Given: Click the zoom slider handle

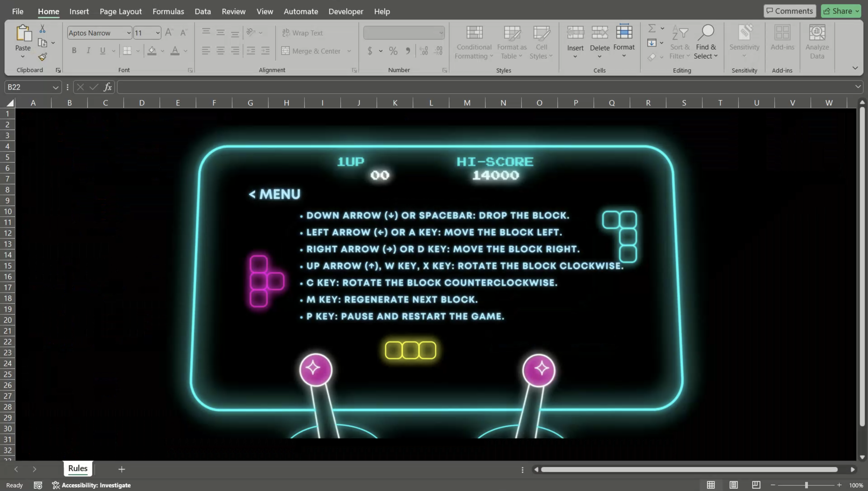Looking at the screenshot, I should click(x=806, y=485).
